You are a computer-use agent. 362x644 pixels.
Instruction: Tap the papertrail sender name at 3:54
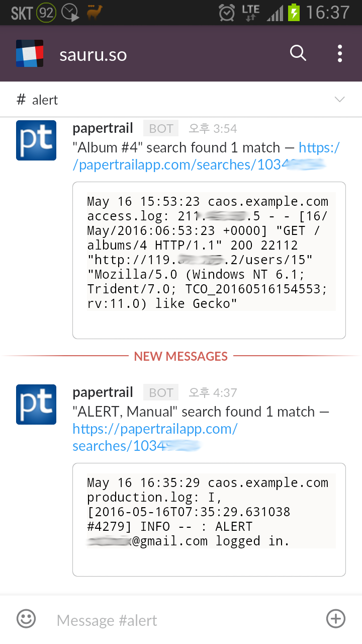coord(103,128)
